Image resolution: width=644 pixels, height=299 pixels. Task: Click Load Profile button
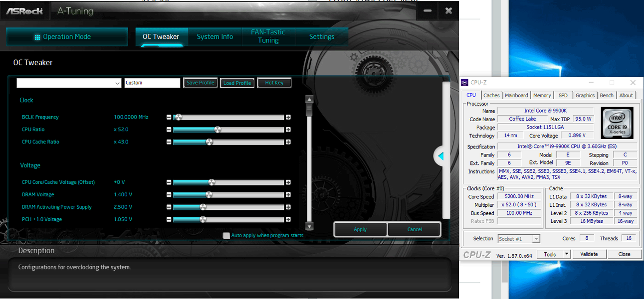[x=237, y=83]
